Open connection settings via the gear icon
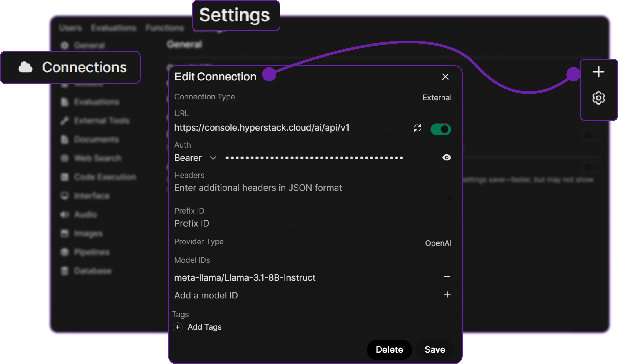This screenshot has height=364, width=618. point(599,98)
